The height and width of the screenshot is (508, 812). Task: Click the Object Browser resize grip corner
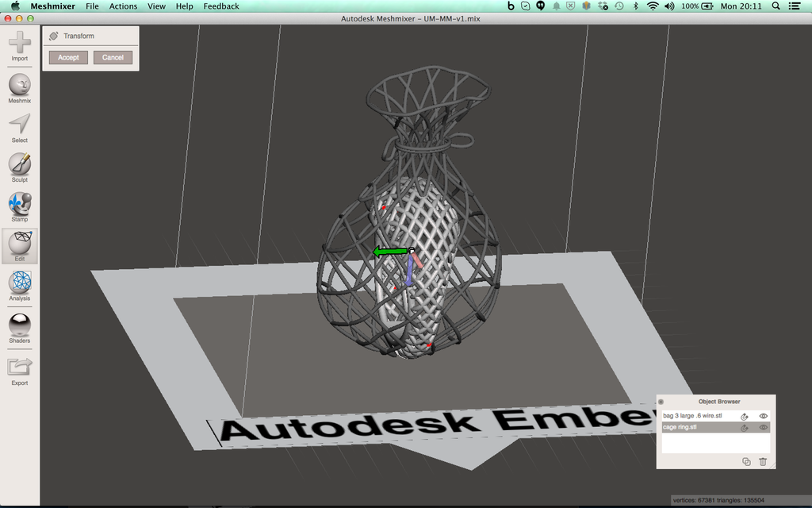pyautogui.click(x=772, y=465)
